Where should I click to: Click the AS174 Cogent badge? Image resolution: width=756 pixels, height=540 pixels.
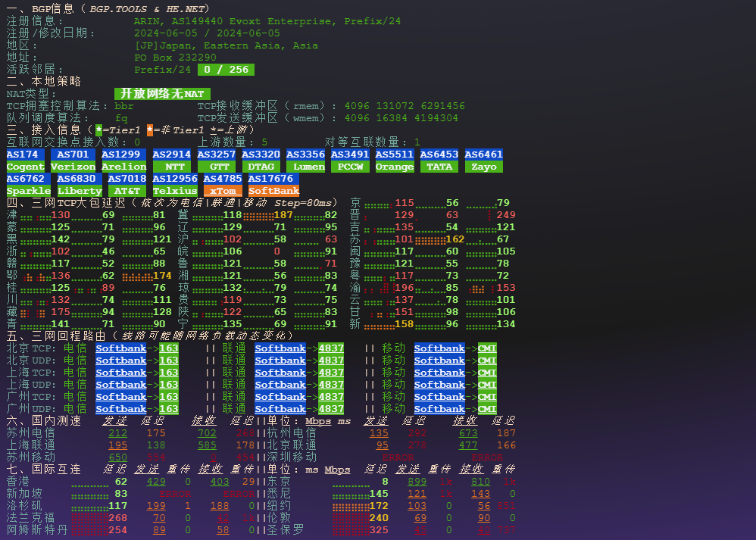(25, 161)
